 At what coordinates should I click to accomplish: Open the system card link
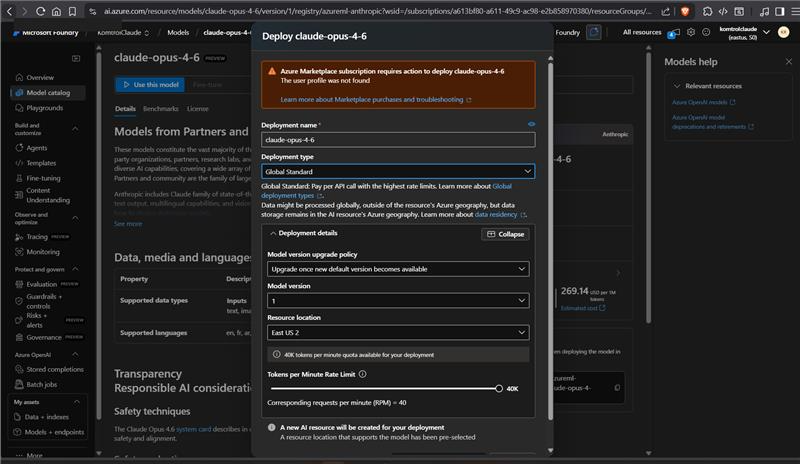click(x=193, y=429)
